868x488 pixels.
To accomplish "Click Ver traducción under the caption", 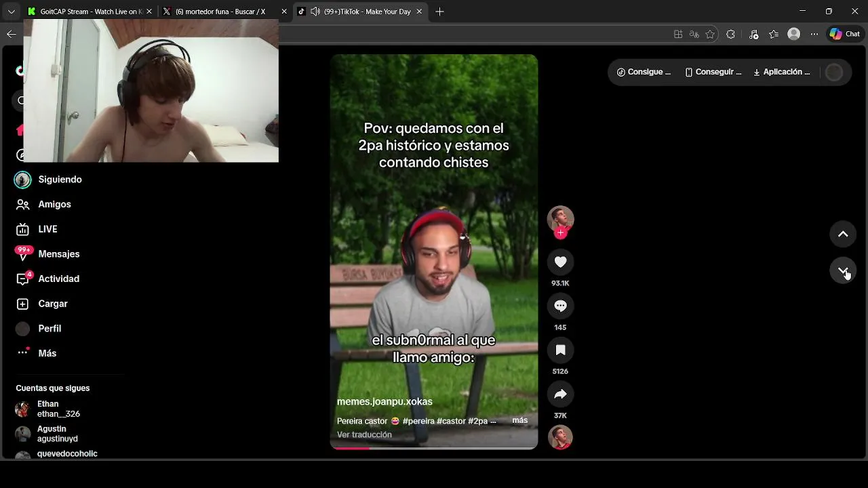I will (x=364, y=434).
